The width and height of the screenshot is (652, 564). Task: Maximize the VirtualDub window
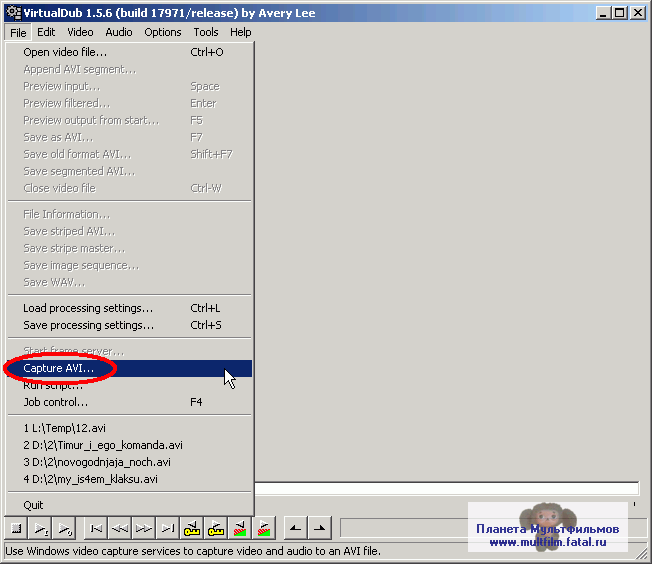click(x=619, y=13)
